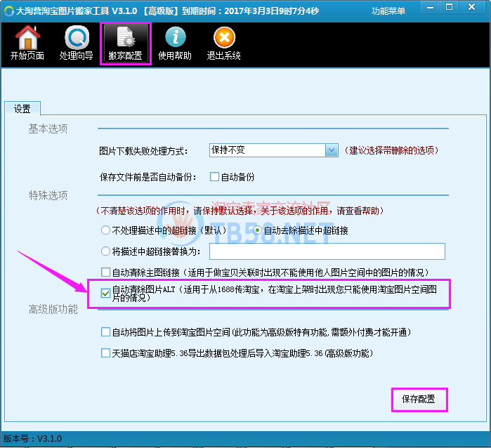Viewport: 491px width, 448px height.
Task: Expand the 图片下载失败处理方式 dropdown arrow
Action: tap(332, 150)
